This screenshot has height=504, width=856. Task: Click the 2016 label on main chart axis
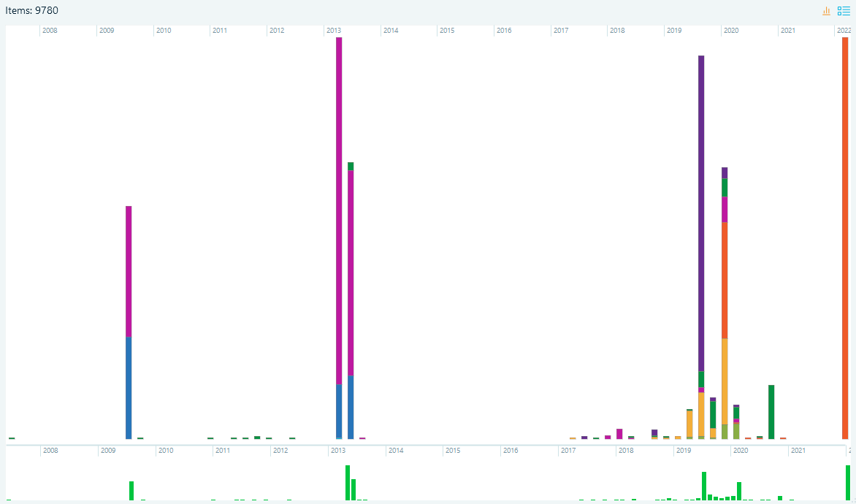(505, 31)
